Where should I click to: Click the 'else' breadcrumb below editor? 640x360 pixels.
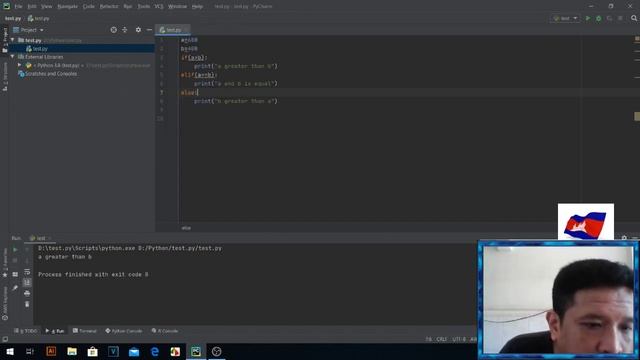tap(186, 228)
